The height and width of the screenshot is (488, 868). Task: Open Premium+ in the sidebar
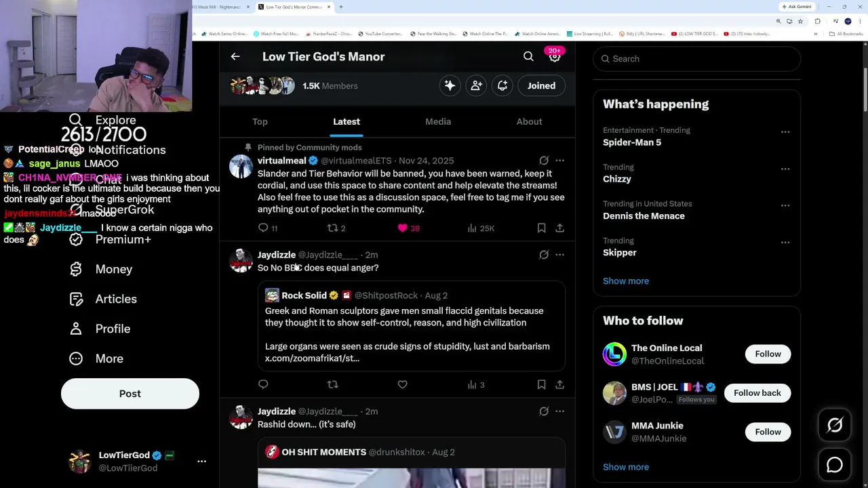[x=111, y=239]
